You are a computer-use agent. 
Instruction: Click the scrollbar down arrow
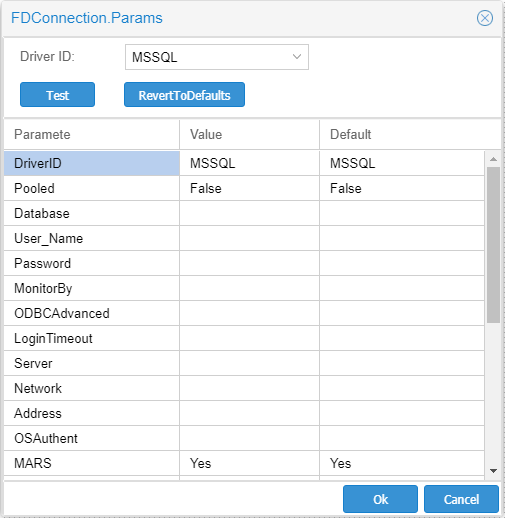coord(493,471)
